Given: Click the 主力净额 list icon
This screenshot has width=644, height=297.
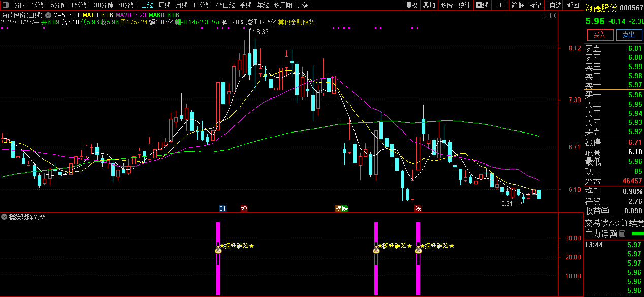Looking at the screenshot, I should (622, 234).
